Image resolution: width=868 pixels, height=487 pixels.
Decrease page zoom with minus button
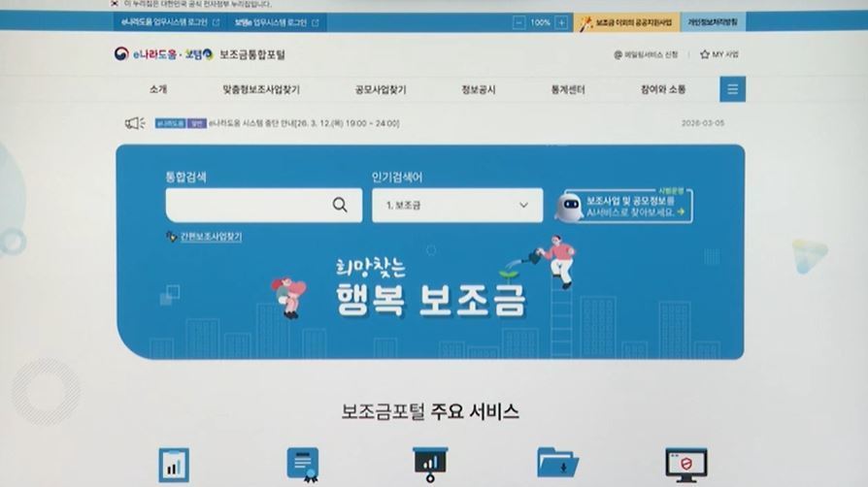[x=519, y=22]
